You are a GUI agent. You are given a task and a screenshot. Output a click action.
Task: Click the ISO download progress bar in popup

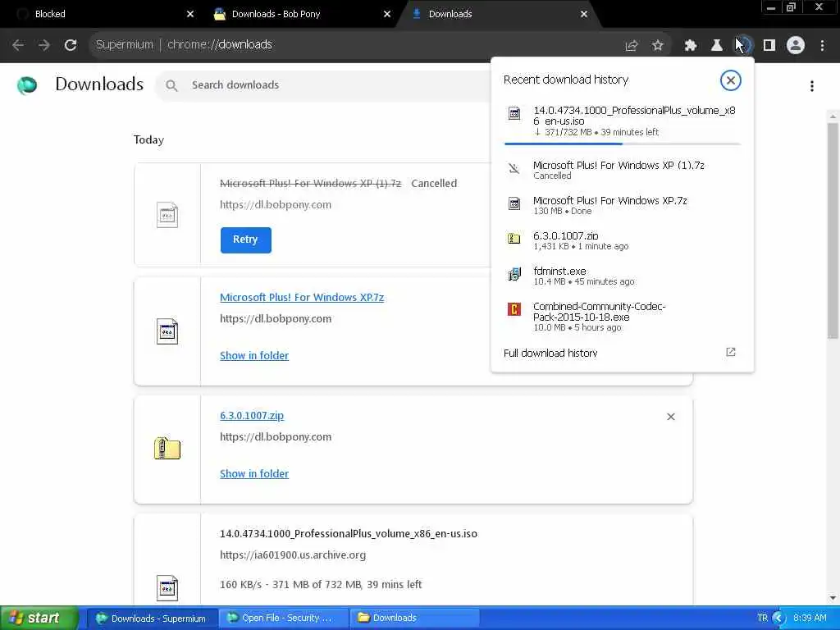623,144
